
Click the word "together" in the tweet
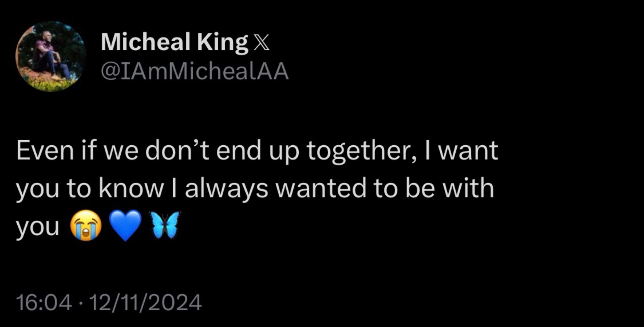tap(361, 151)
